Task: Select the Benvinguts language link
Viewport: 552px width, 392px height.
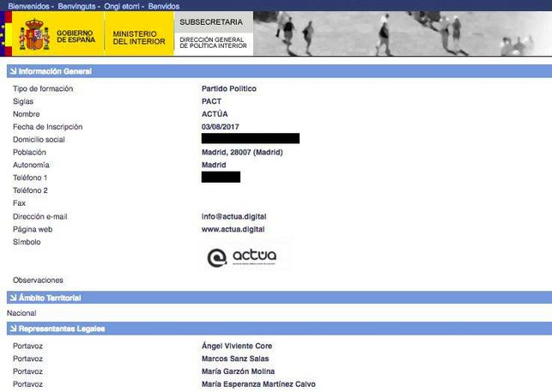Action: point(76,6)
